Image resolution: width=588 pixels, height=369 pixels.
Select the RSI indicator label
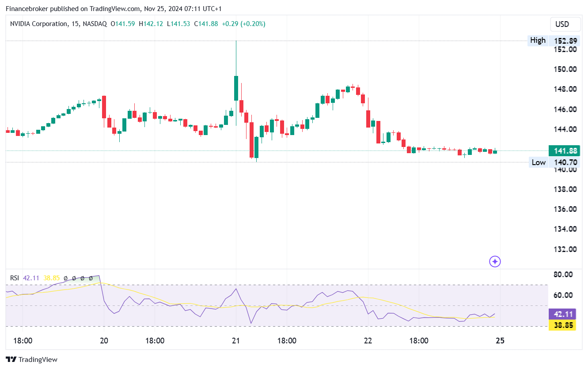pyautogui.click(x=15, y=278)
